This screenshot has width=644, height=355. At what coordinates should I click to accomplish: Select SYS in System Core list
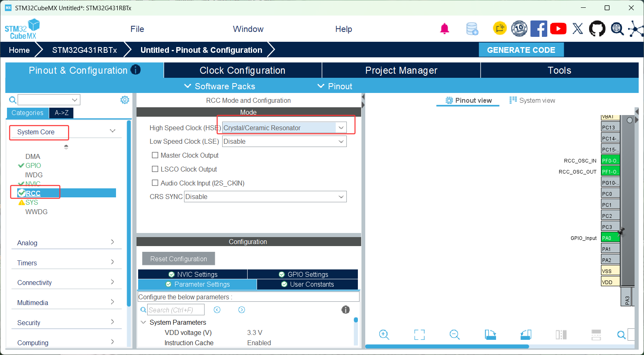32,202
